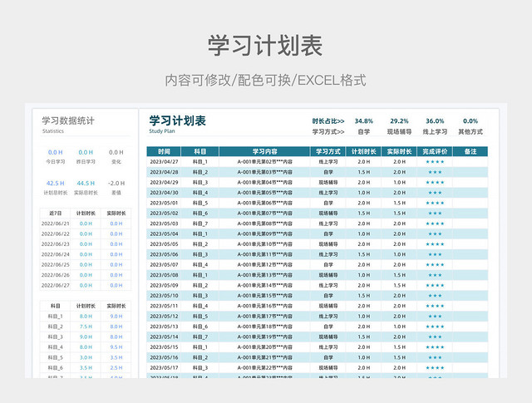Click the A-001单元第02节***内容 cell
532x403 pixels.
pos(264,162)
